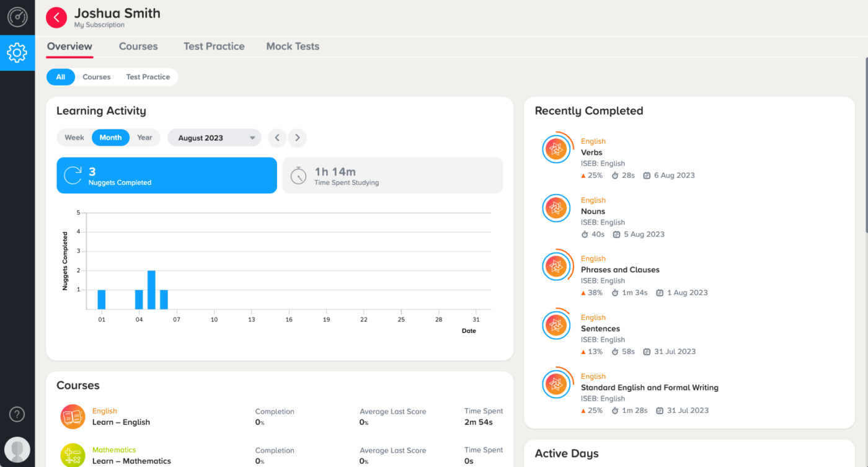Open help via the question mark icon
Screen dimensions: 868x467
[17, 414]
